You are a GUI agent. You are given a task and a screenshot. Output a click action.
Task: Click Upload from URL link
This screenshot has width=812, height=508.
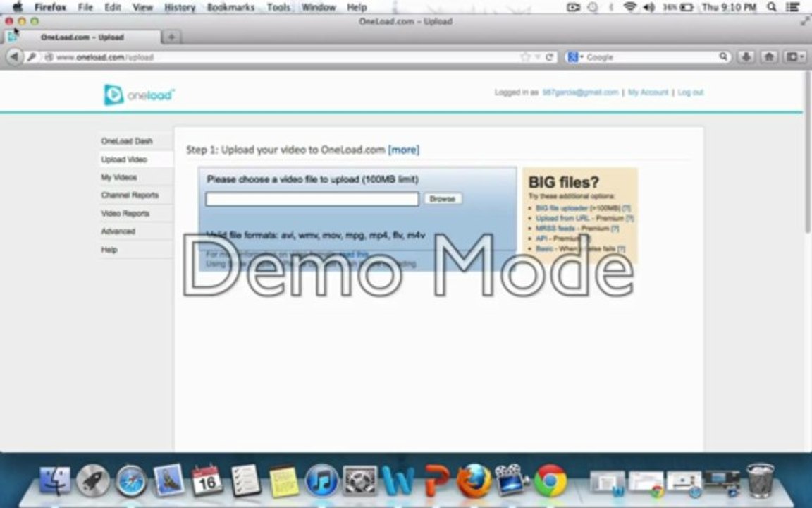[562, 218]
